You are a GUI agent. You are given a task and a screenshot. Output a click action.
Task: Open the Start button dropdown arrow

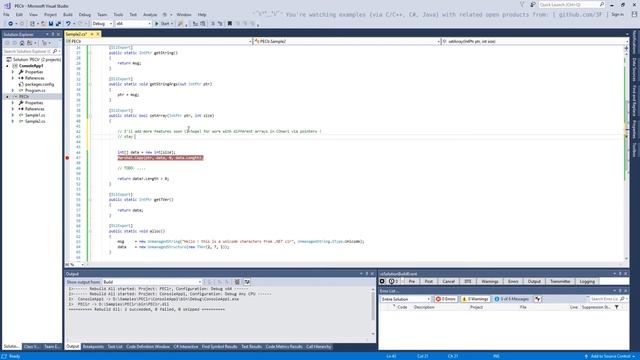tap(172, 24)
